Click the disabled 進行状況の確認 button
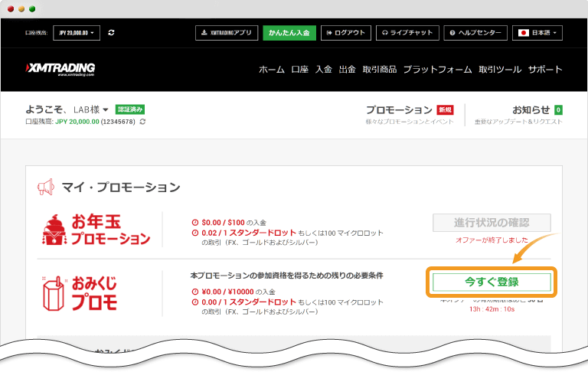This screenshot has width=588, height=372. [x=492, y=223]
